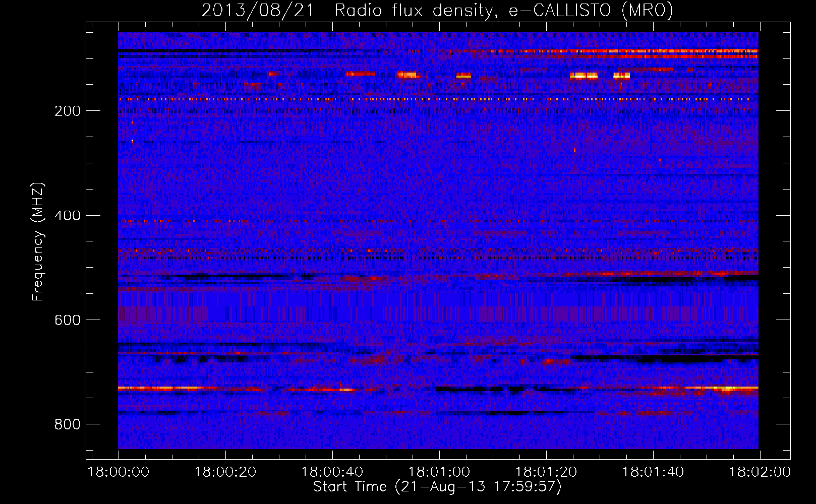Click the 800 frequency tick label

coord(68,424)
